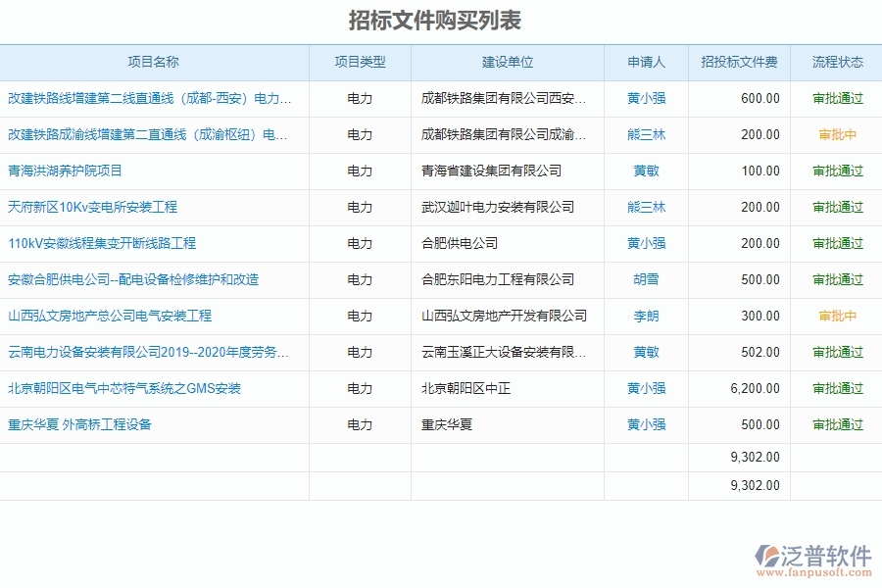The width and height of the screenshot is (882, 588).
Task: Open project 改建铁路线增建第二线直通线（成都-西安）
Action: coord(149,98)
